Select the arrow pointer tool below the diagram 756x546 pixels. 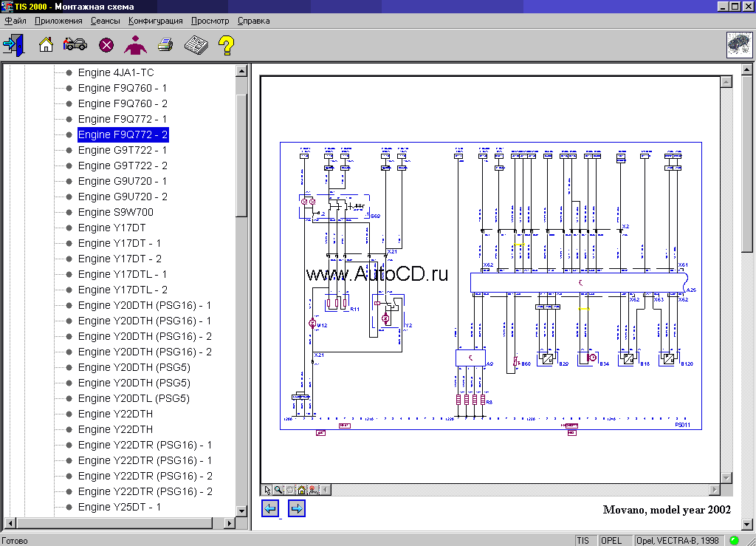267,490
